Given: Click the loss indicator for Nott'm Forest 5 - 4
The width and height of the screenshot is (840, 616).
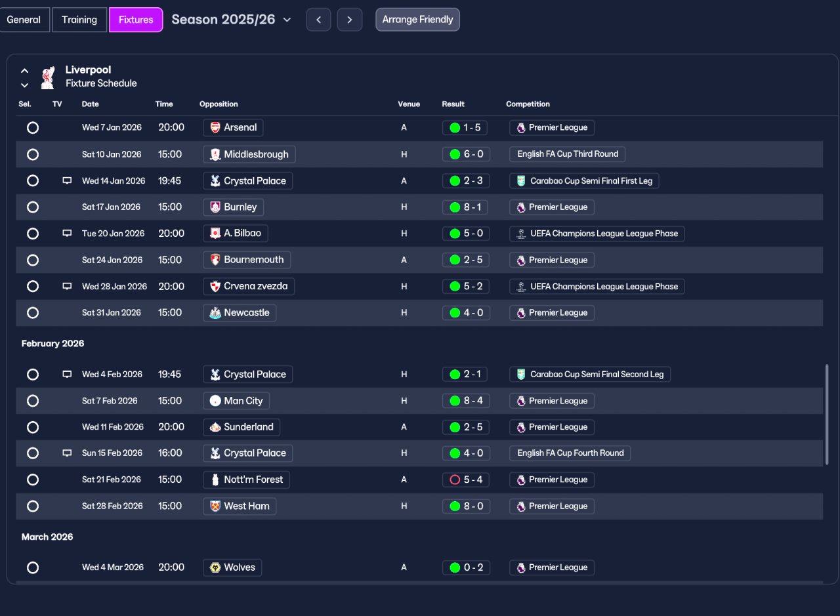Looking at the screenshot, I should [x=455, y=480].
